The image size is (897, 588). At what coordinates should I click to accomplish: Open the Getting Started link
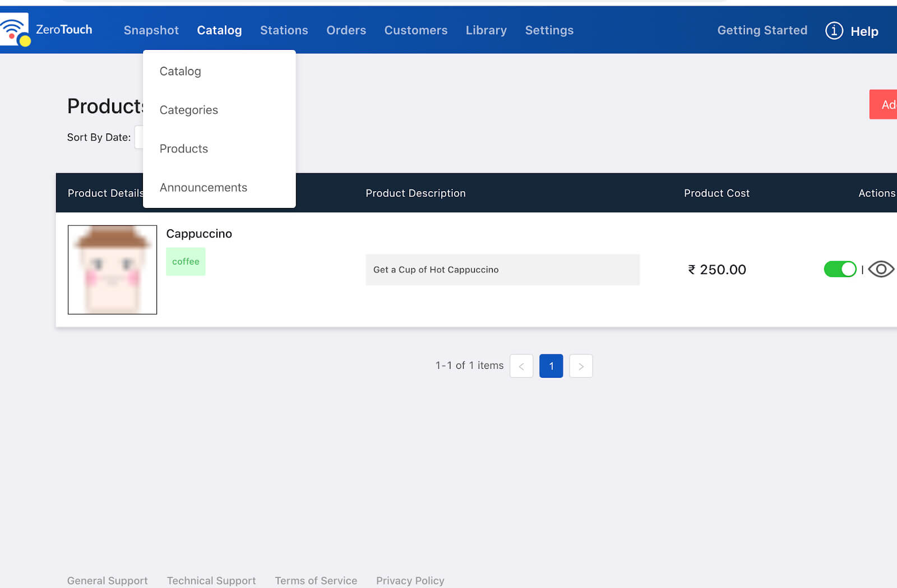[762, 30]
